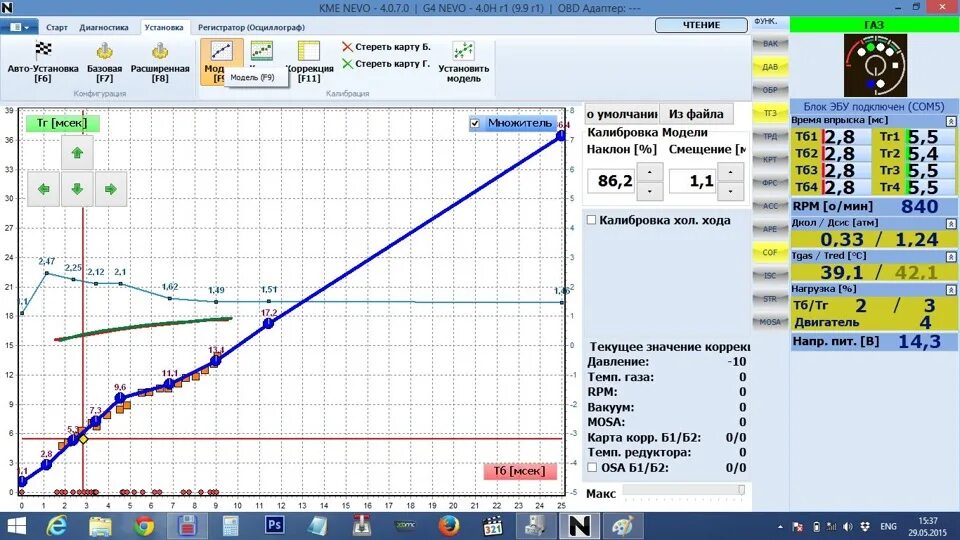
Task: Collapse the Время впрыска panel
Action: [951, 121]
